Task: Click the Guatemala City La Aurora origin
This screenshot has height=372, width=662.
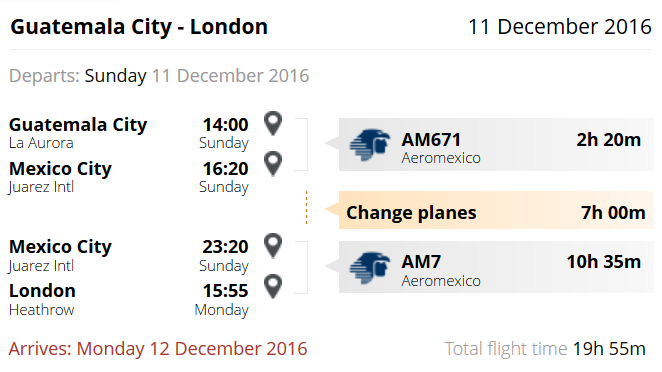Action: click(78, 133)
